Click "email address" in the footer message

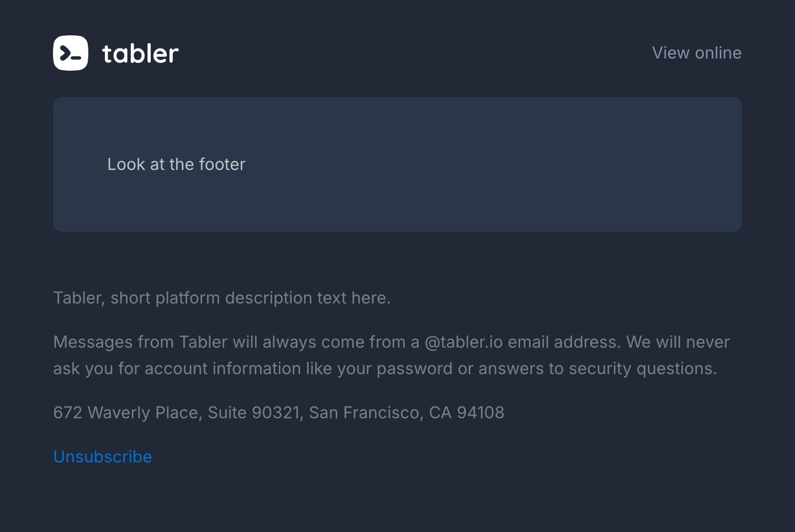(564, 342)
